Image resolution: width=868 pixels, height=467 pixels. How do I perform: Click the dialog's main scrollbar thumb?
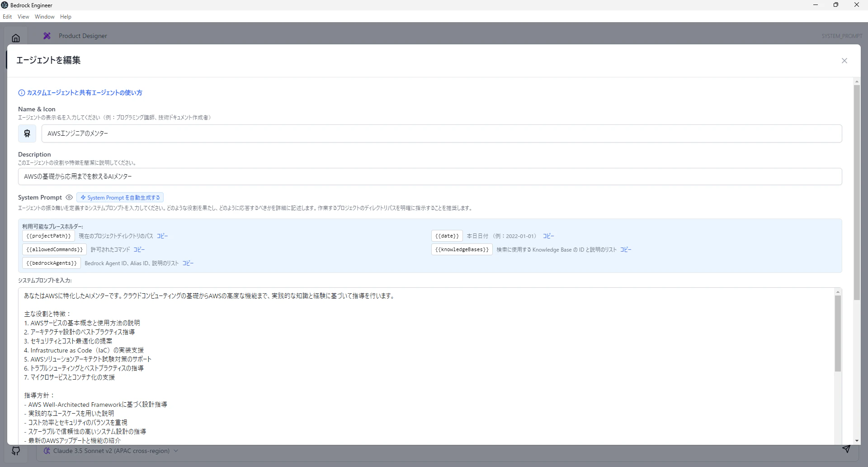pos(857,192)
